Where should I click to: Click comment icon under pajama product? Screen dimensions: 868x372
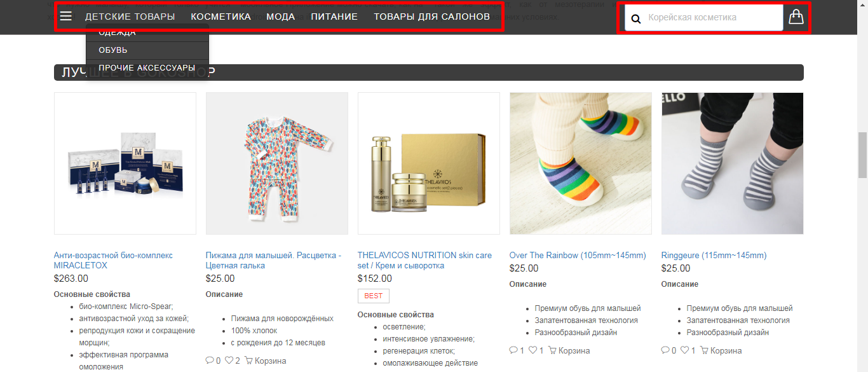[210, 361]
